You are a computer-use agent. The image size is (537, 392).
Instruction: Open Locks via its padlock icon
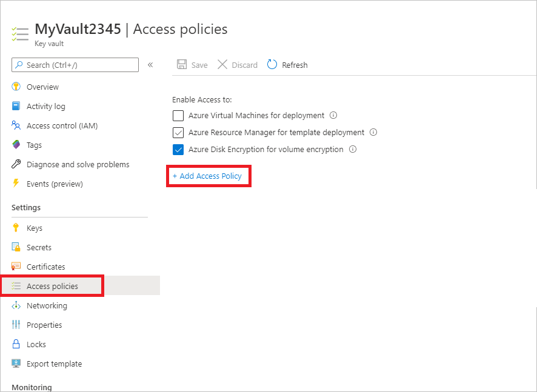click(x=16, y=344)
